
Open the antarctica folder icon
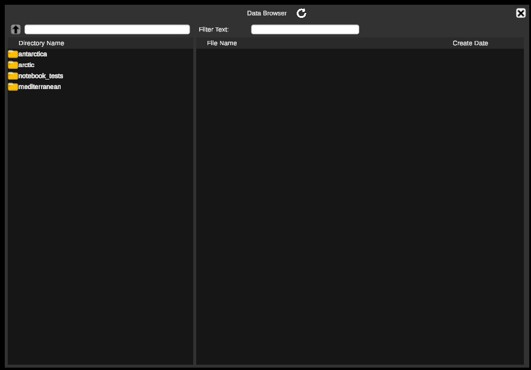click(x=13, y=54)
